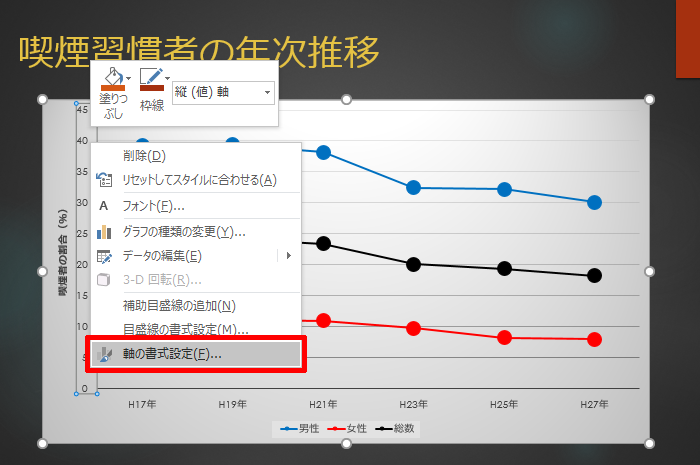
Task: Select the blue 男性 data point at H23年
Action: click(413, 187)
